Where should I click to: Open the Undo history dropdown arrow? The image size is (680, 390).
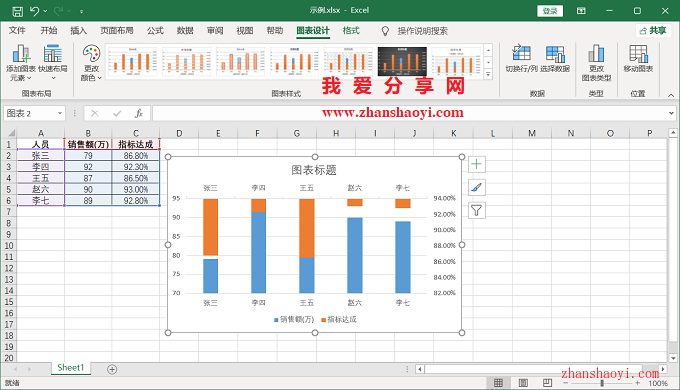[x=45, y=11]
